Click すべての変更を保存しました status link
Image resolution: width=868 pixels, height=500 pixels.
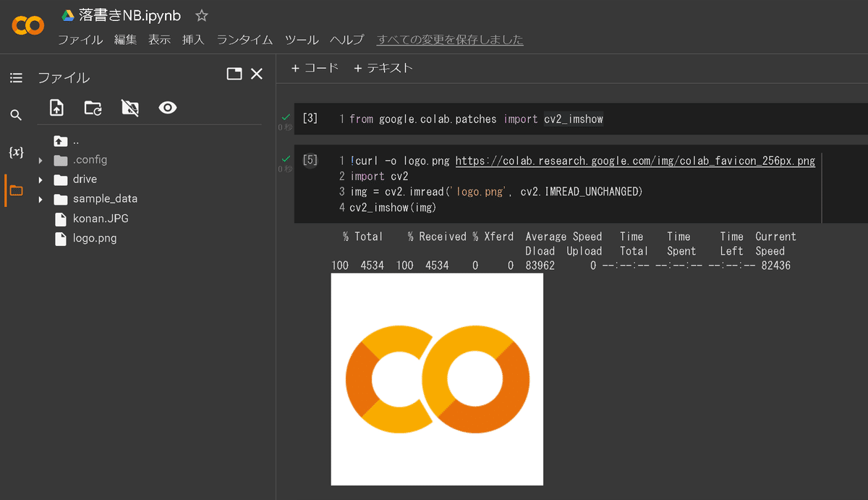450,40
